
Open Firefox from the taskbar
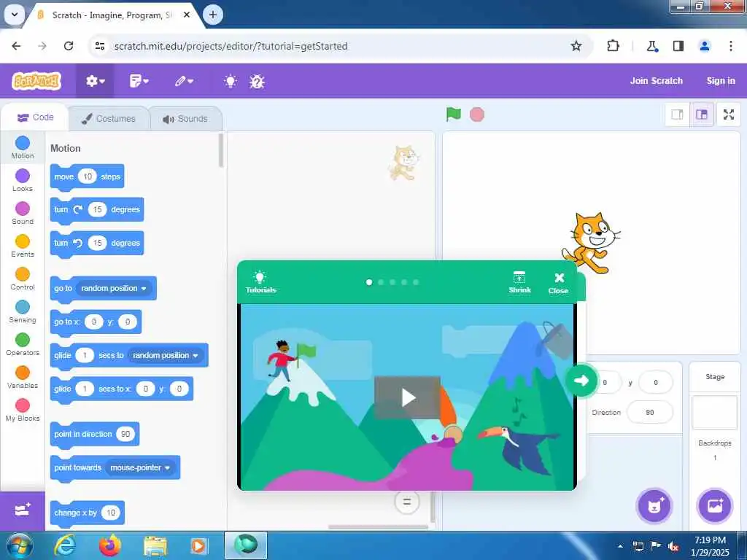pos(109,545)
